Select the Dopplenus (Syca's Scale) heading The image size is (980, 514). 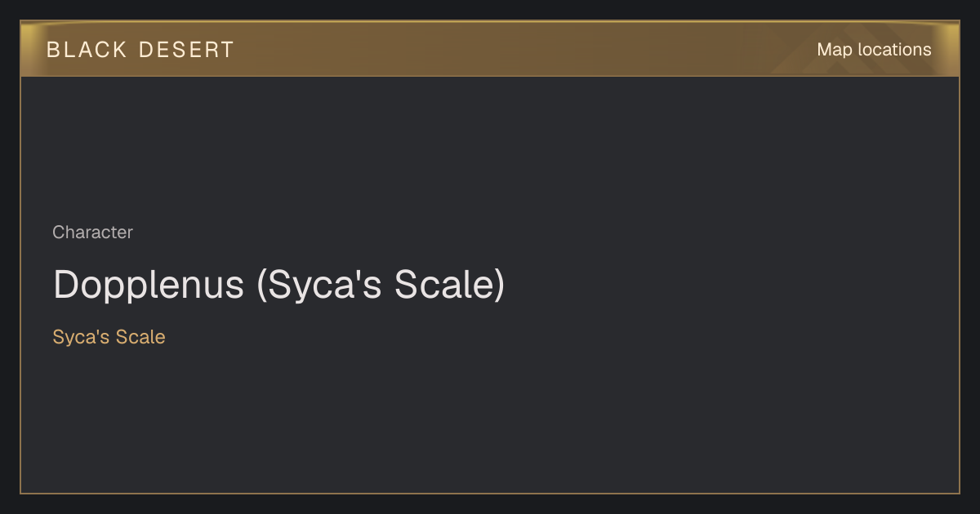(278, 285)
